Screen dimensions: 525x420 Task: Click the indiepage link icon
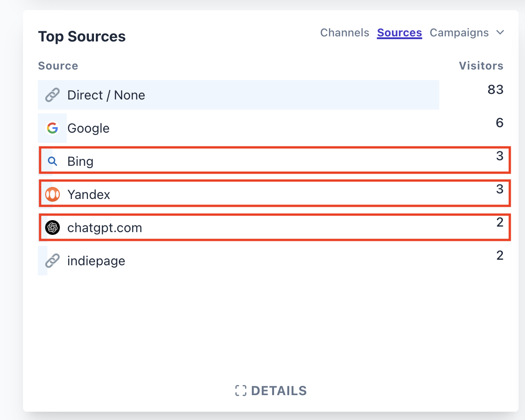(x=52, y=261)
